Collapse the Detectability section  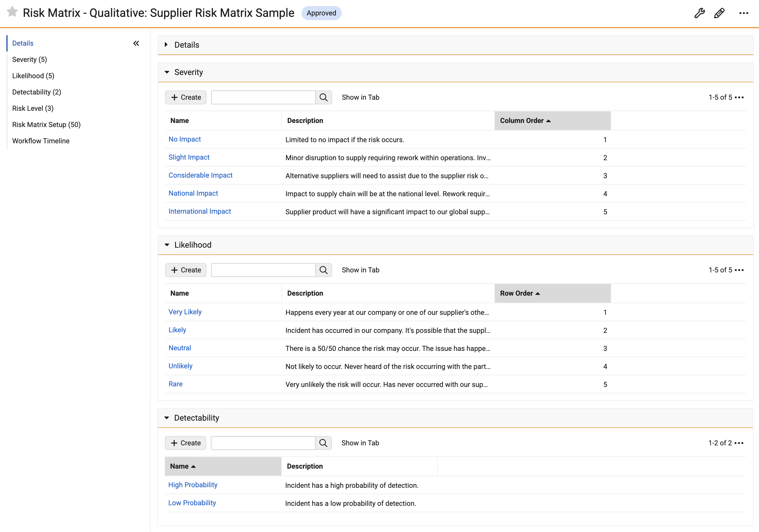pos(167,418)
